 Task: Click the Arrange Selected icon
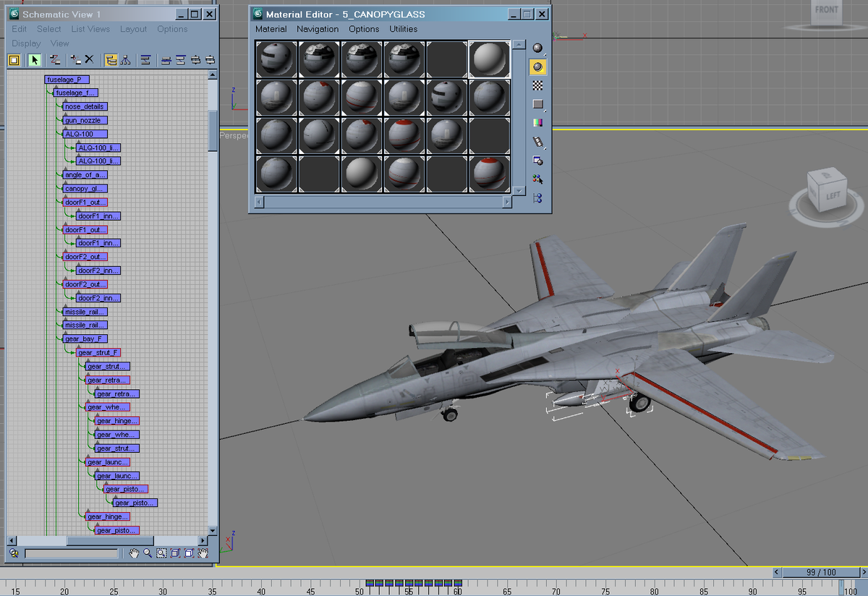point(181,60)
